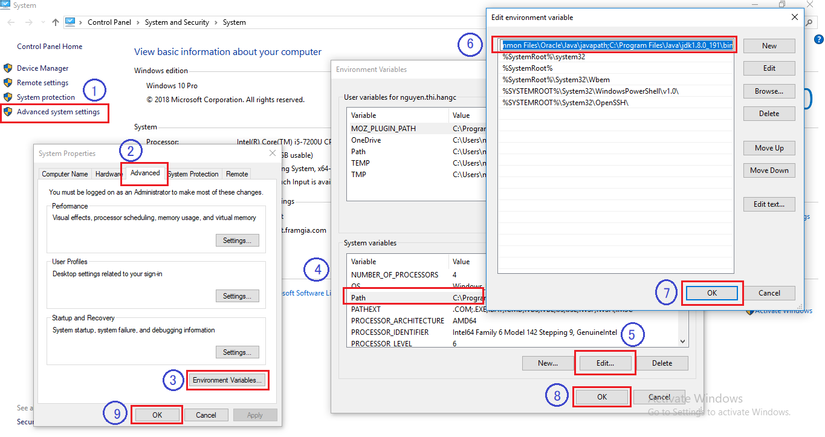This screenshot has height=437, width=825.
Task: Click the shield icon beside Remote settings
Action: (x=8, y=83)
